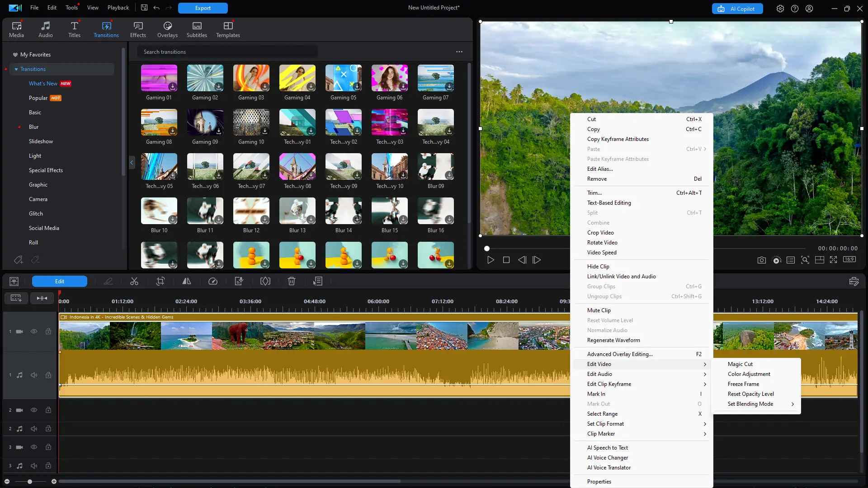868x488 pixels.
Task: Click the Search transitions field
Action: click(227, 52)
